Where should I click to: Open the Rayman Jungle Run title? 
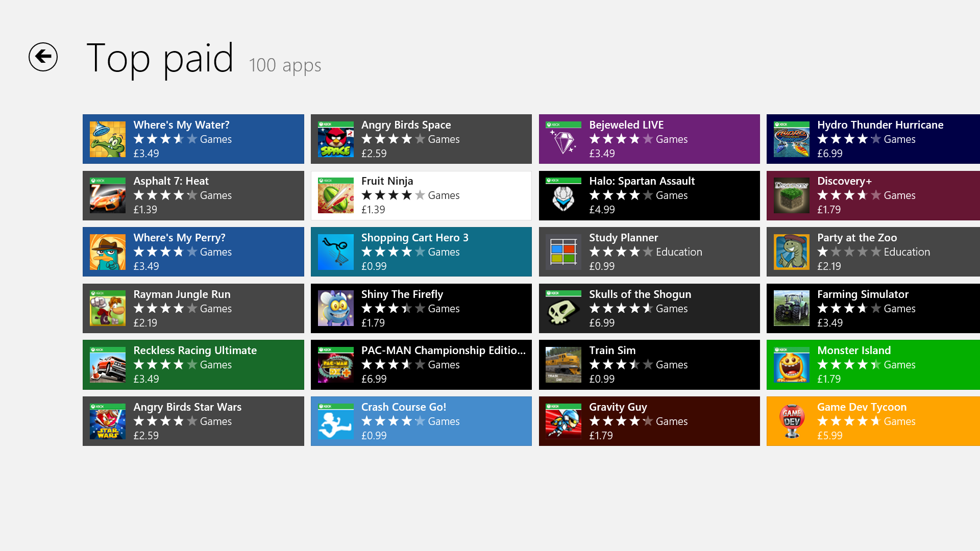pos(182,294)
